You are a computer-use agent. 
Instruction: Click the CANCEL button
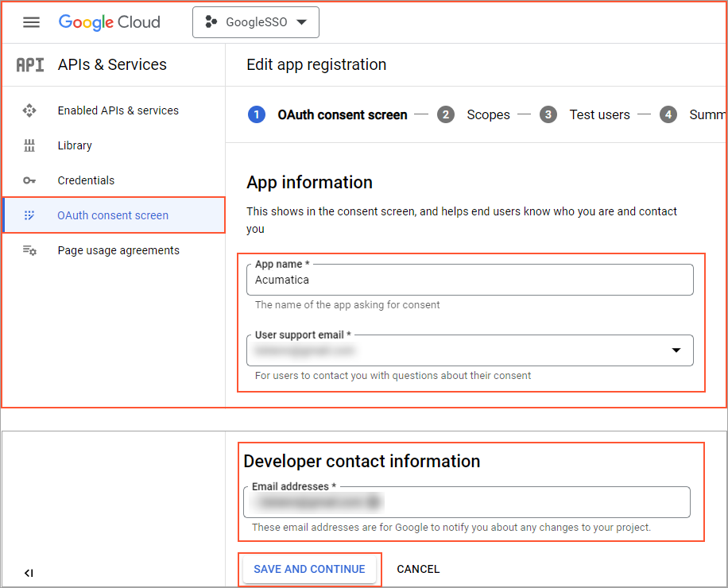tap(418, 569)
